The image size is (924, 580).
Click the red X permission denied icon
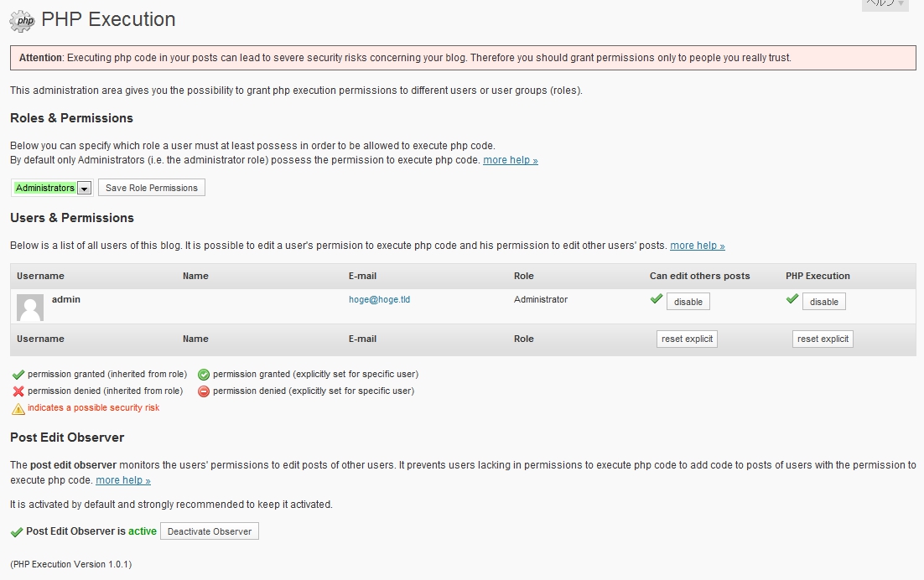click(x=18, y=391)
